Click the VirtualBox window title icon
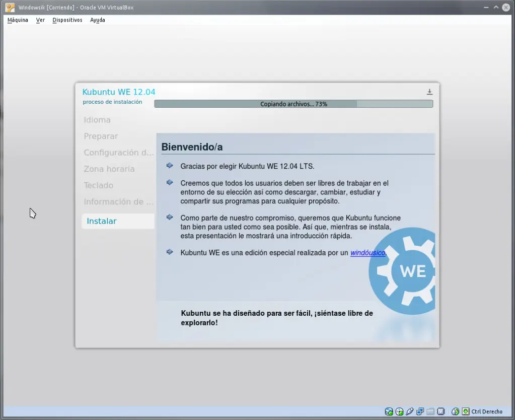The image size is (515, 420). click(10, 7)
